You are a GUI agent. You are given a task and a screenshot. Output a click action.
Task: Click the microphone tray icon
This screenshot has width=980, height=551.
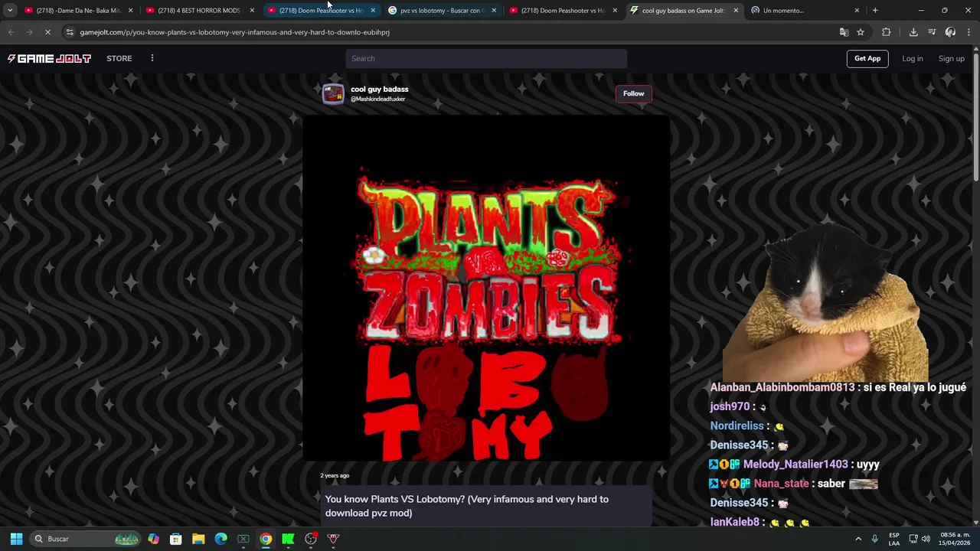pyautogui.click(x=874, y=539)
